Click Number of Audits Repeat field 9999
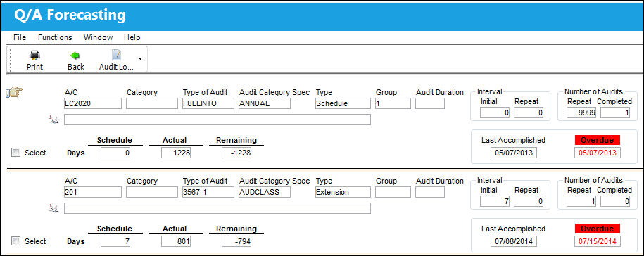Screen dimensions: 644x256 coord(581,113)
